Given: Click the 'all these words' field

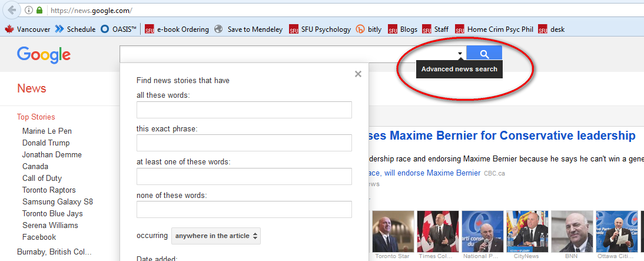Looking at the screenshot, I should 244,110.
